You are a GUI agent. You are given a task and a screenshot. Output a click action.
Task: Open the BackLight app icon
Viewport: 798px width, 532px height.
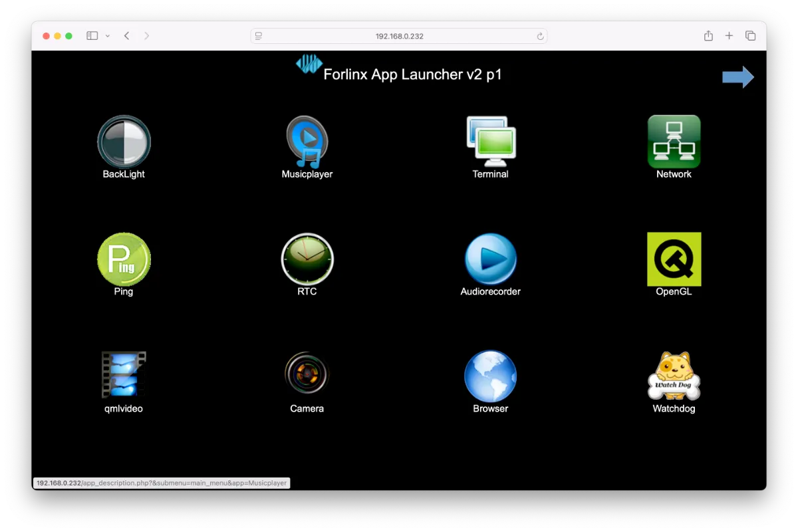click(124, 141)
